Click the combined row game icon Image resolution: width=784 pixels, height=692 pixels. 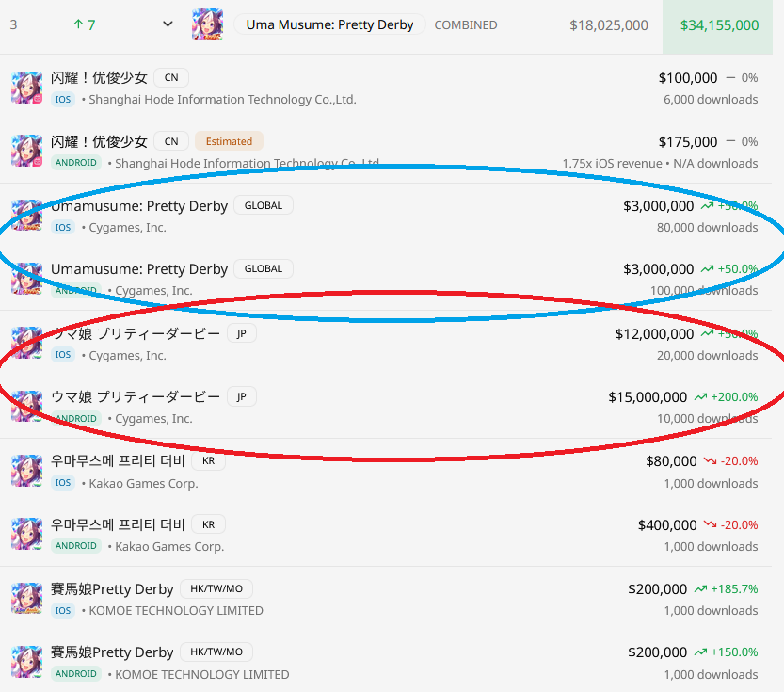(207, 24)
